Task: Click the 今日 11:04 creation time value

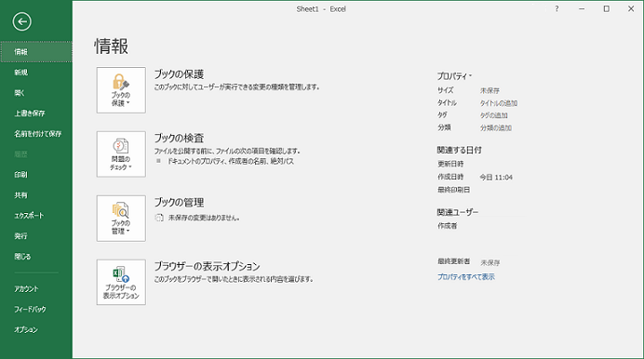Action: [x=496, y=178]
